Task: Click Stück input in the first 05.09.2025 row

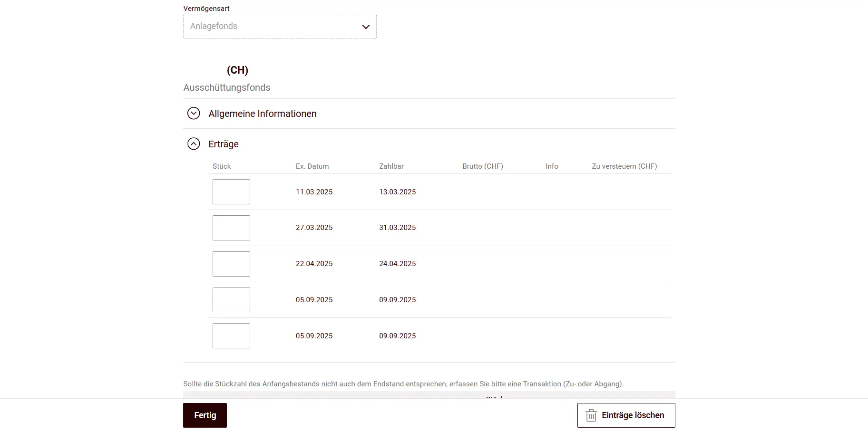Action: (231, 299)
